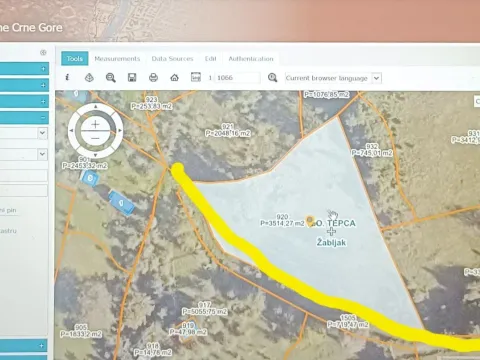Click the scale bar icon before 1066

click(196, 77)
